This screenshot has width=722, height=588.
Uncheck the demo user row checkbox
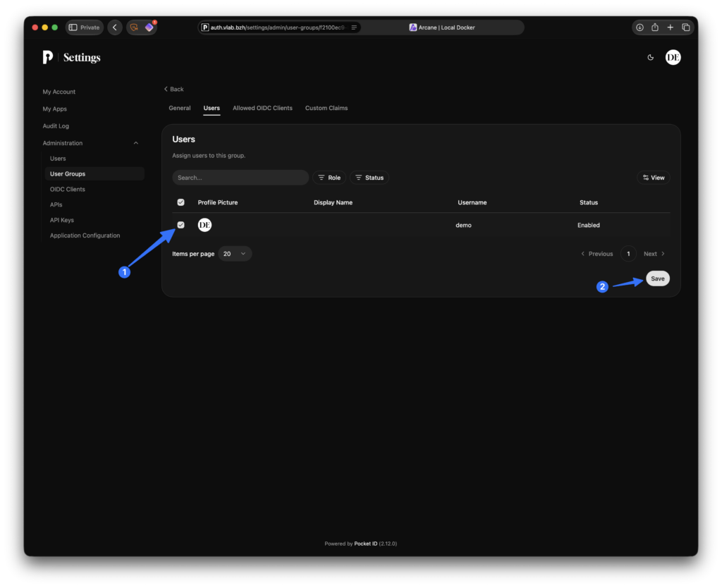[x=181, y=225]
